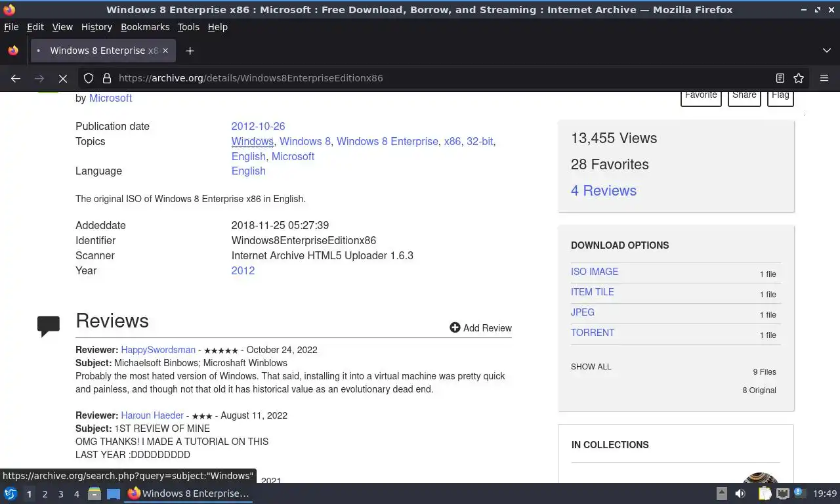Switch to workspace 2
840x504 pixels.
(45, 494)
